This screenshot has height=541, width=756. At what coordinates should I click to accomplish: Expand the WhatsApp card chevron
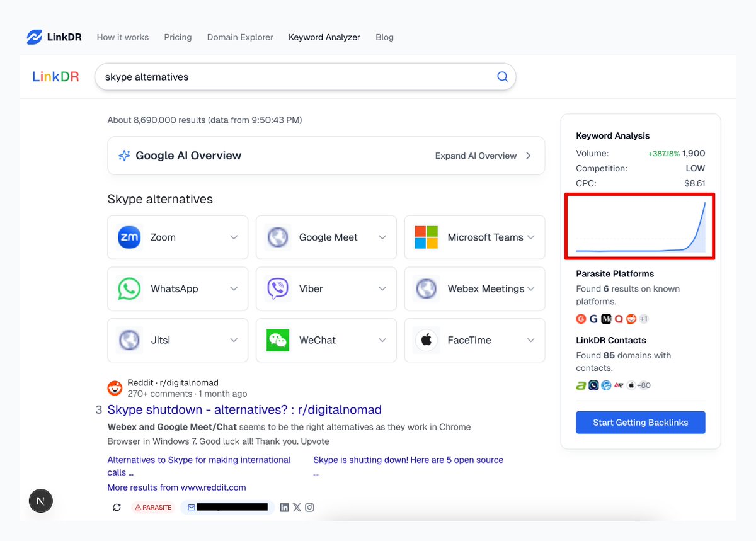(x=234, y=289)
